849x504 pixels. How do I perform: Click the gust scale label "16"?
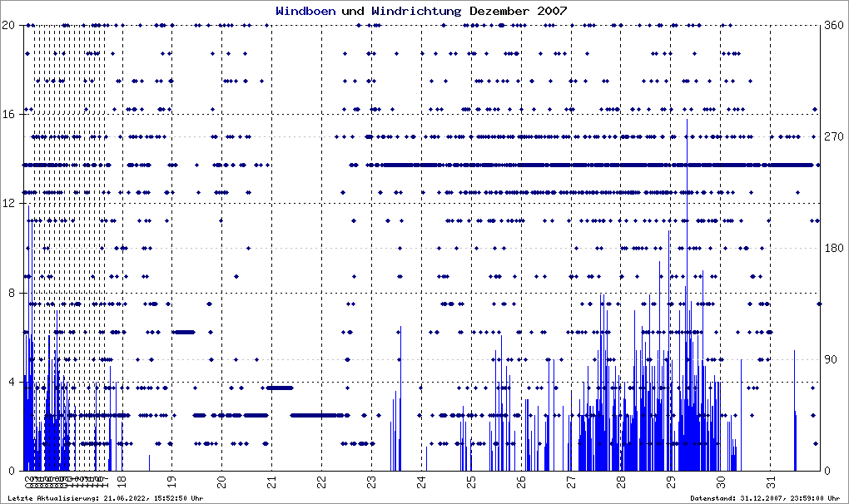[x=8, y=114]
